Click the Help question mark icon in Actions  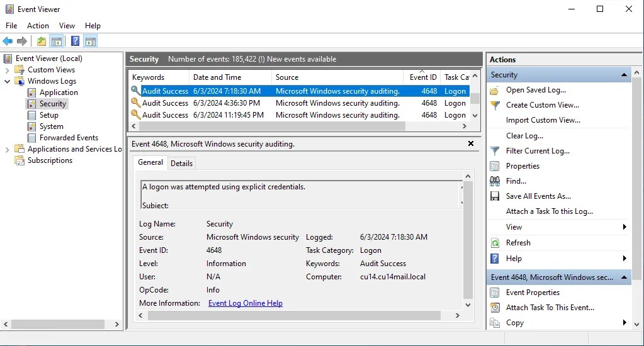pos(495,259)
